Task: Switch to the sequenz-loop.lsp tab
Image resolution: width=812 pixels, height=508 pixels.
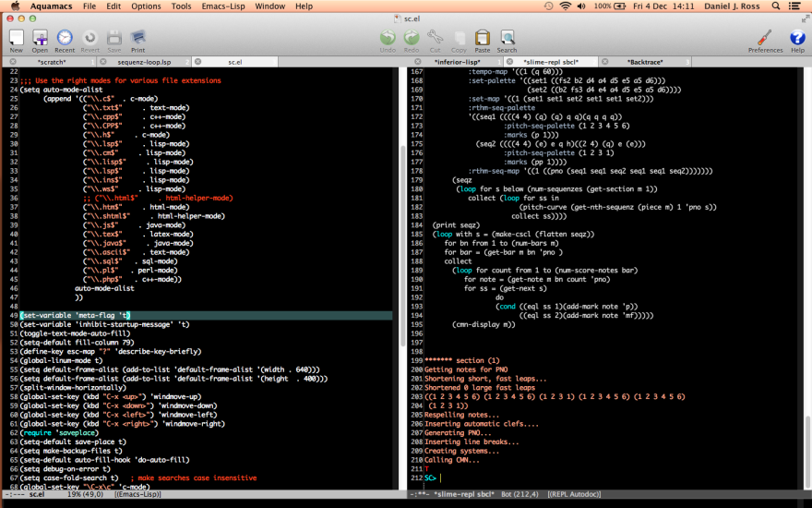Action: click(144, 62)
